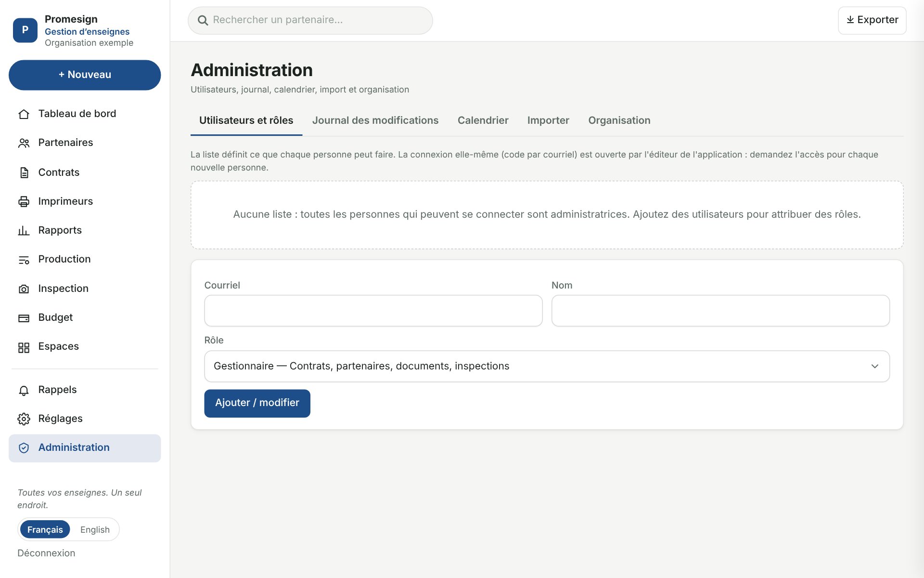Screen dimensions: 924x578
Task: Open the Budget sidebar label
Action: [x=55, y=317]
